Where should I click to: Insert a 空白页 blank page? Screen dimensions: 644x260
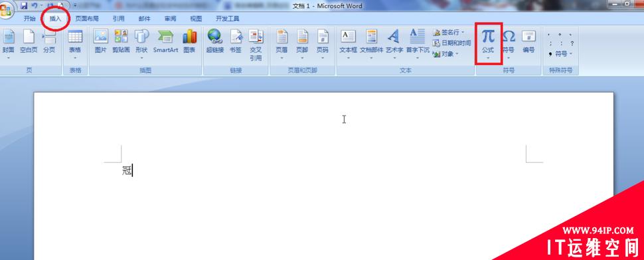tap(29, 41)
